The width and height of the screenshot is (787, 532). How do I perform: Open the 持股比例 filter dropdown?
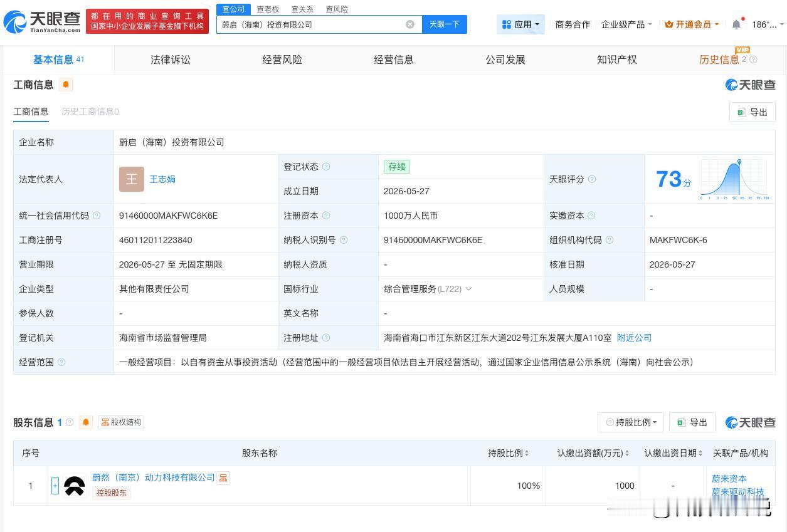tap(631, 422)
